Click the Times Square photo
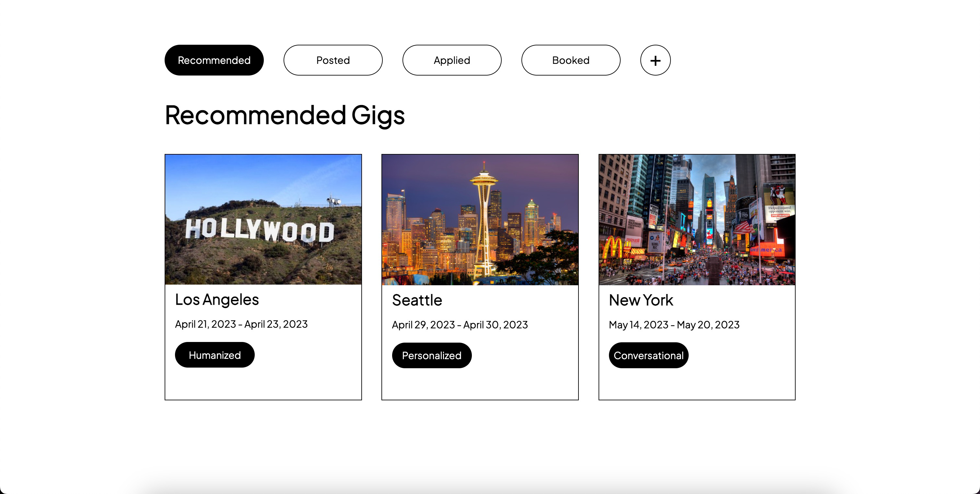980x494 pixels. coord(696,219)
